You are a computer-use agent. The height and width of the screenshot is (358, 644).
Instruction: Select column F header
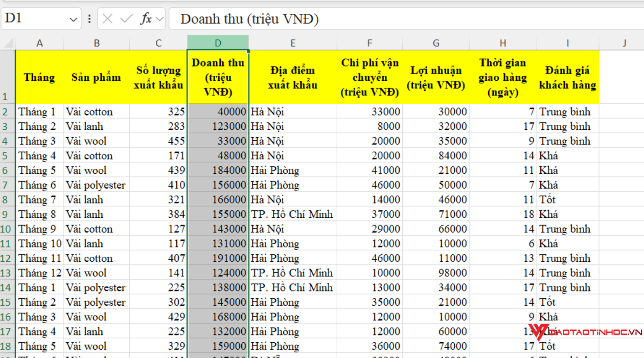370,43
